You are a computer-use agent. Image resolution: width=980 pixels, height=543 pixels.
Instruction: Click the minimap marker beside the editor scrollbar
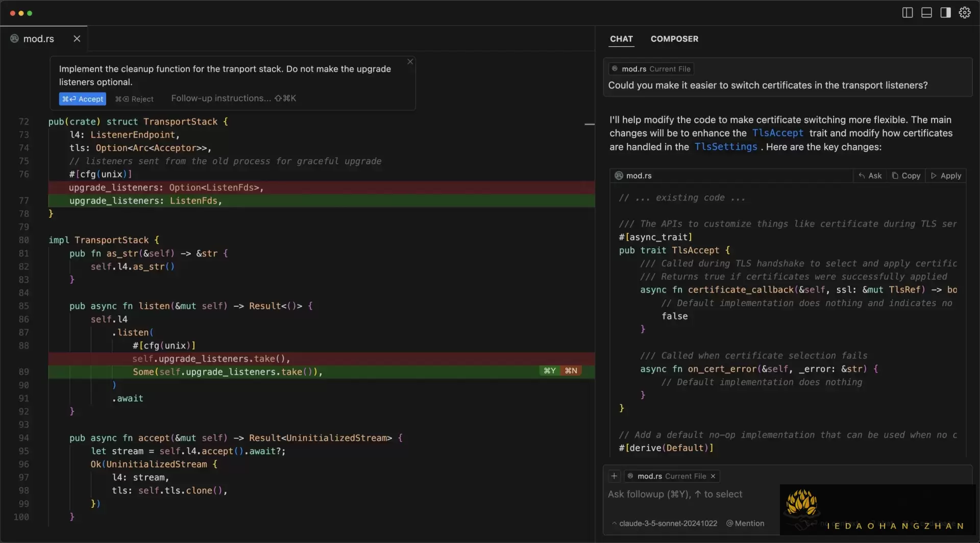[x=590, y=124]
